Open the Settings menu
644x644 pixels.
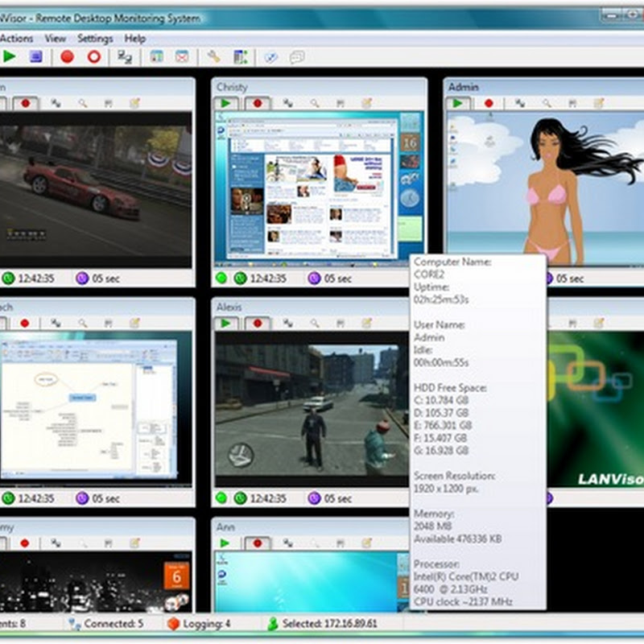pos(95,38)
